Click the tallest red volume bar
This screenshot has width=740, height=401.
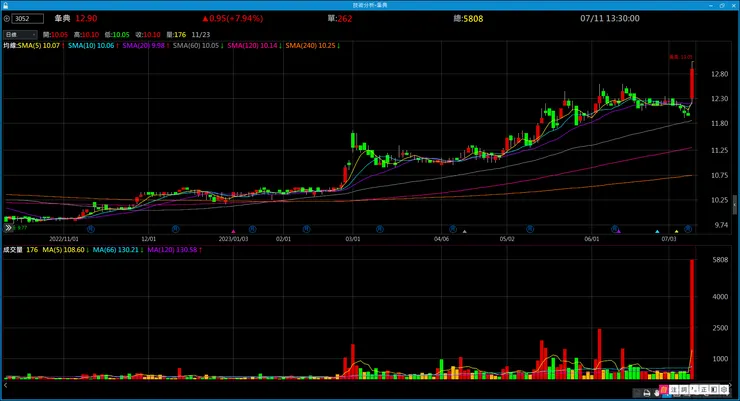click(692, 319)
